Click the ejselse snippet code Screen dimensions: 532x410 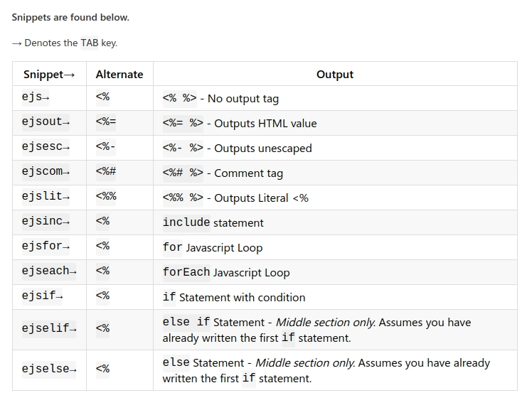[x=49, y=369]
